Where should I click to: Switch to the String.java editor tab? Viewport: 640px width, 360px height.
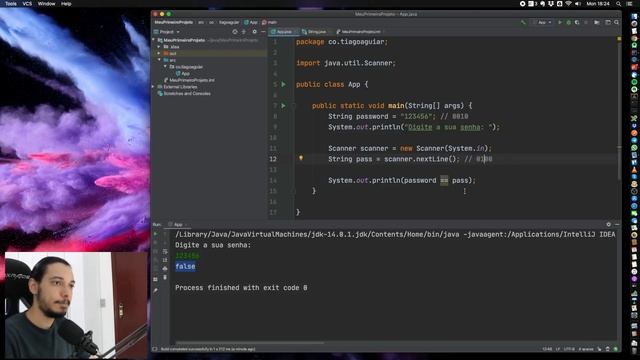click(314, 31)
